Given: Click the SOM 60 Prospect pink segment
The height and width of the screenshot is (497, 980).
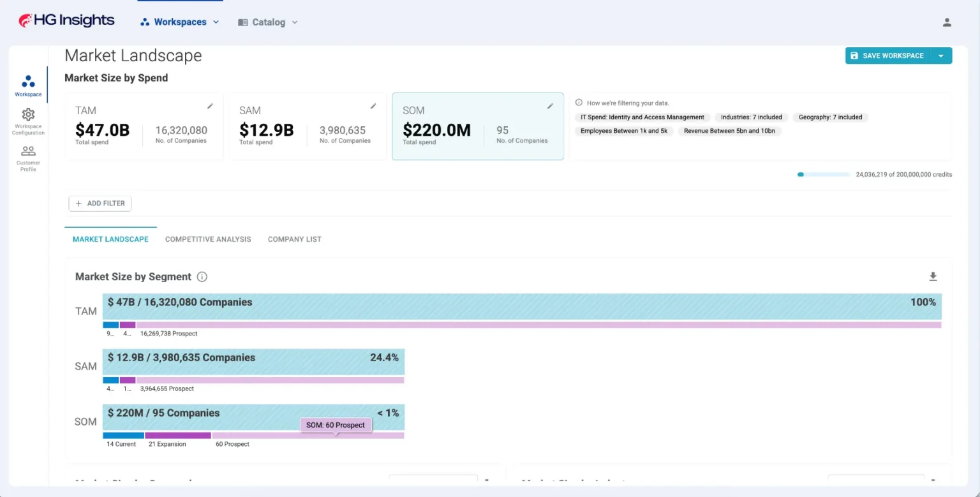Looking at the screenshot, I should coord(308,436).
